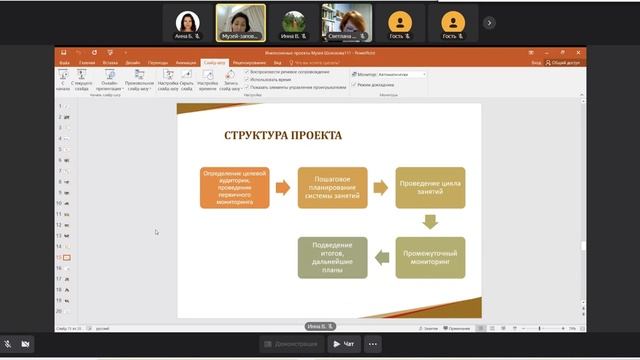Open the Home tab
The width and height of the screenshot is (640, 360).
[x=87, y=63]
